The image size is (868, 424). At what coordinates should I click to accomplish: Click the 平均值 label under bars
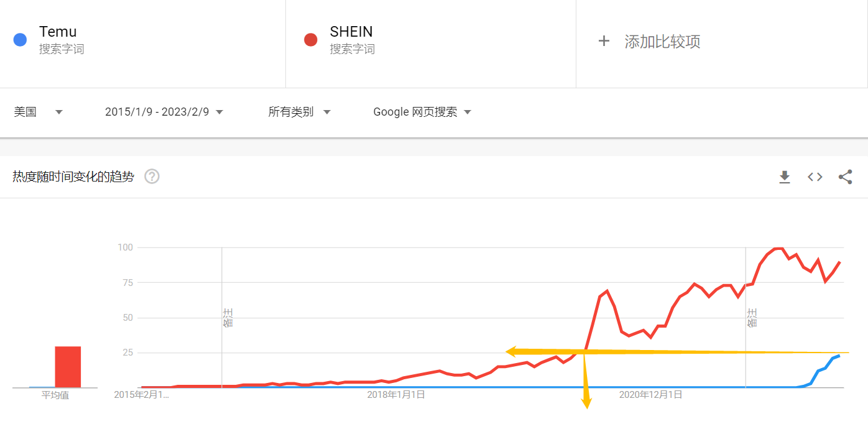(55, 395)
